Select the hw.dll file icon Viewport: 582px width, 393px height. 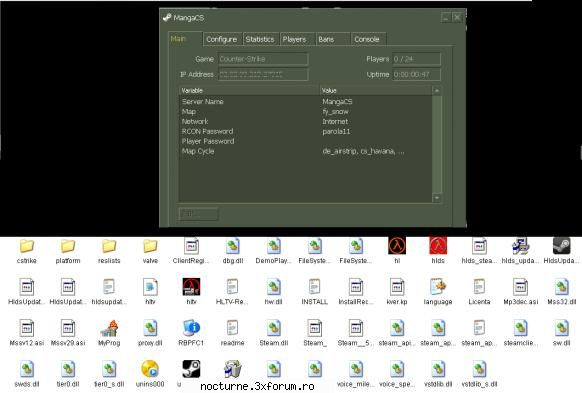click(274, 287)
